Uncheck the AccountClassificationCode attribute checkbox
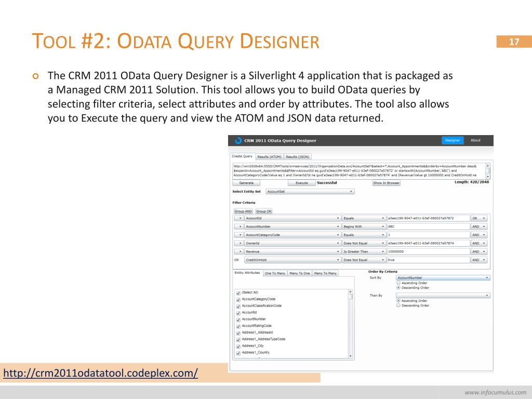This screenshot has height=399, width=532. pyautogui.click(x=238, y=306)
